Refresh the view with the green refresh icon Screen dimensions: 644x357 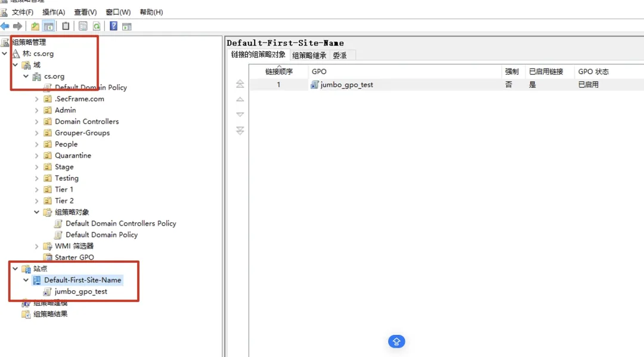pos(97,26)
